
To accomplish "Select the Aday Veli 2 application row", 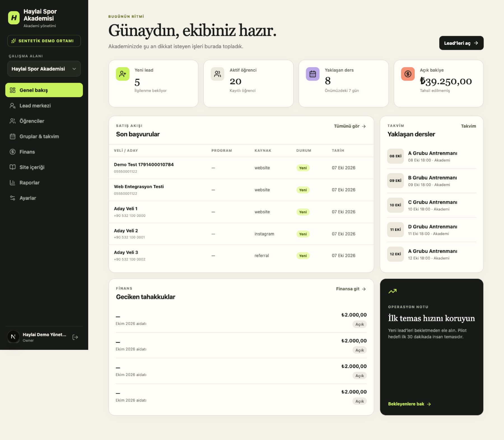I will coord(241,234).
